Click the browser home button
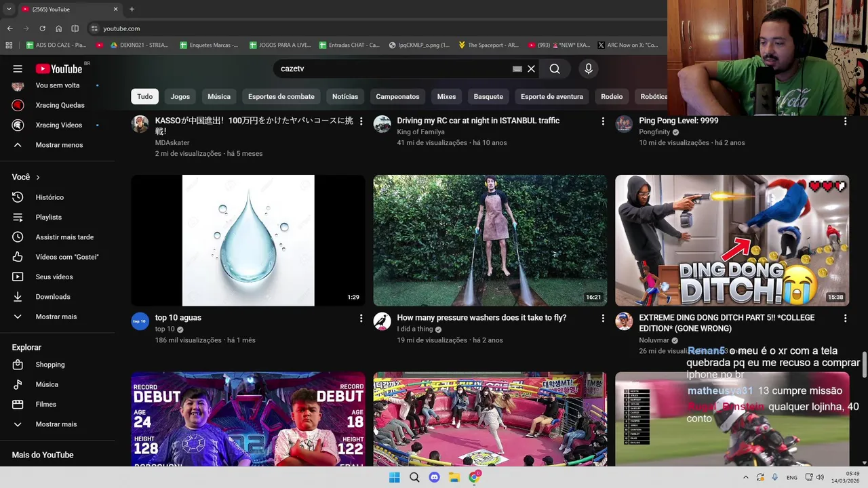 [x=59, y=28]
